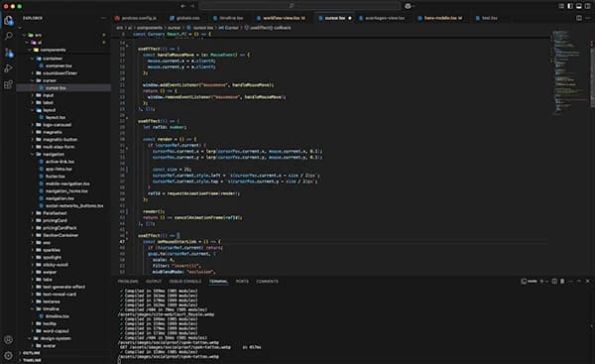
Task: Open container.tsx in the explorer
Action: (59, 65)
